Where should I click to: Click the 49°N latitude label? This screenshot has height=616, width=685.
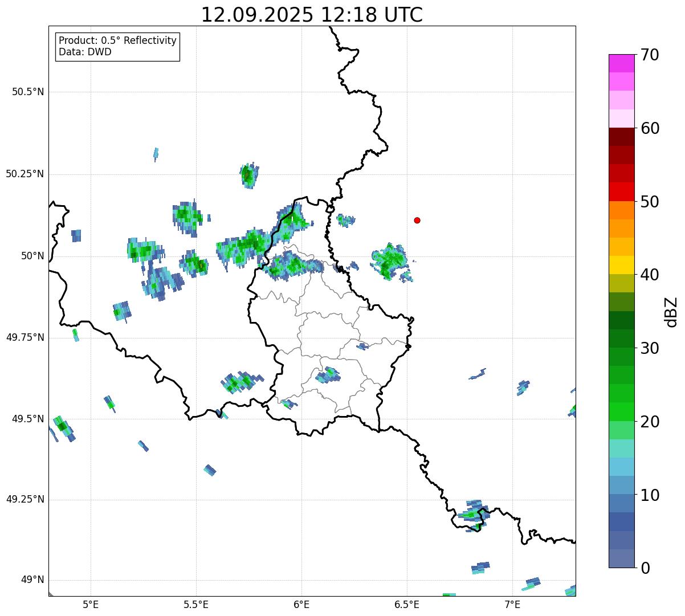coord(32,580)
